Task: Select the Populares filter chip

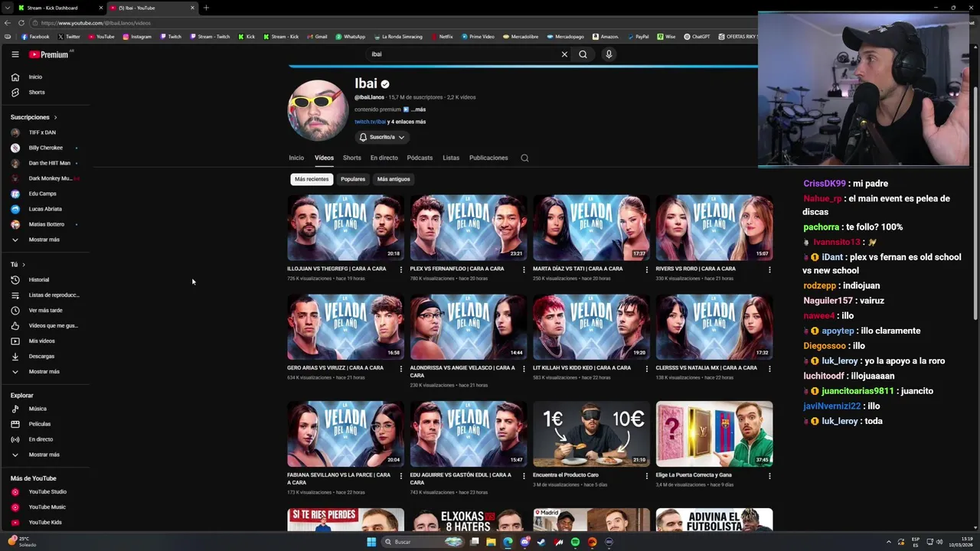Action: point(353,179)
